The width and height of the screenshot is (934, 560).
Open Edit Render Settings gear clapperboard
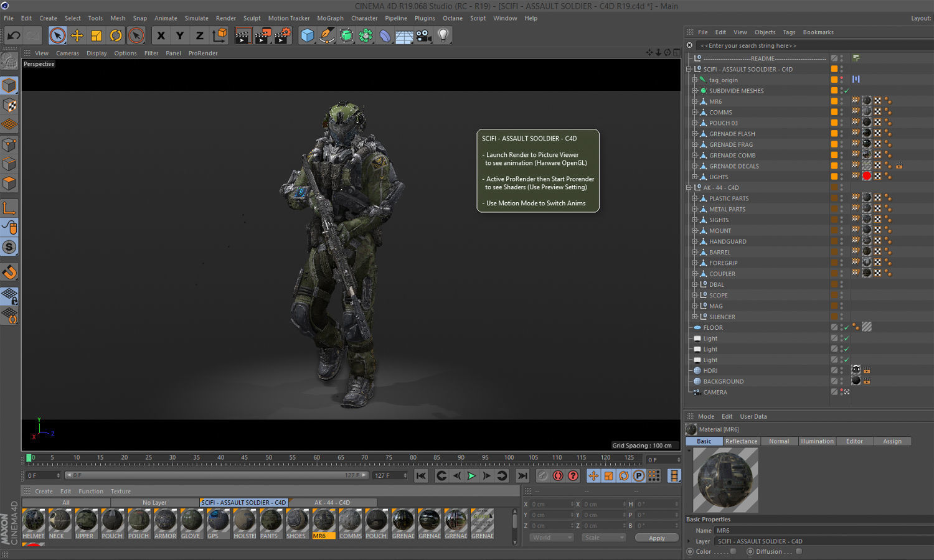[x=283, y=35]
